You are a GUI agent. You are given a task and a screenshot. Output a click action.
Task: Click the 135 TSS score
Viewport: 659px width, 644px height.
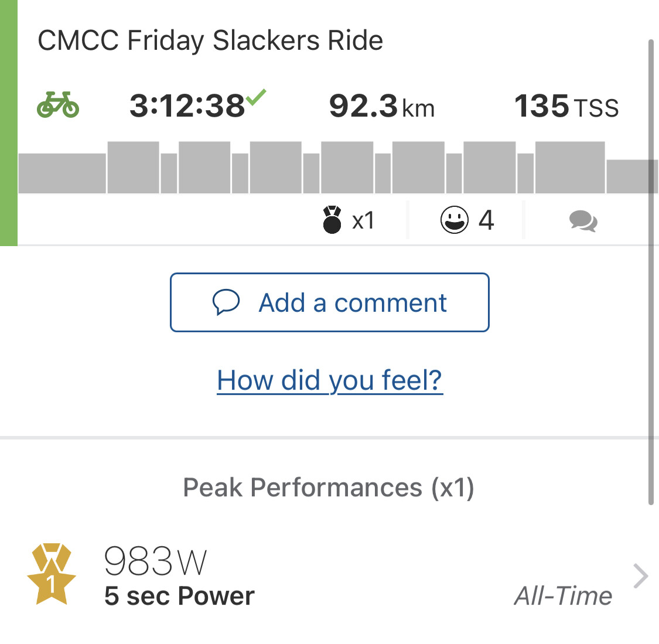tap(566, 107)
